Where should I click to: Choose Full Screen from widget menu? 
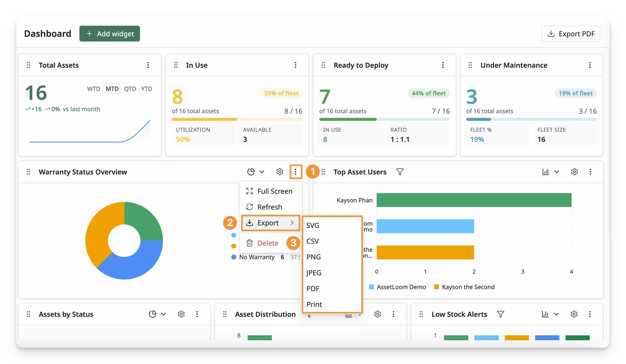[270, 191]
